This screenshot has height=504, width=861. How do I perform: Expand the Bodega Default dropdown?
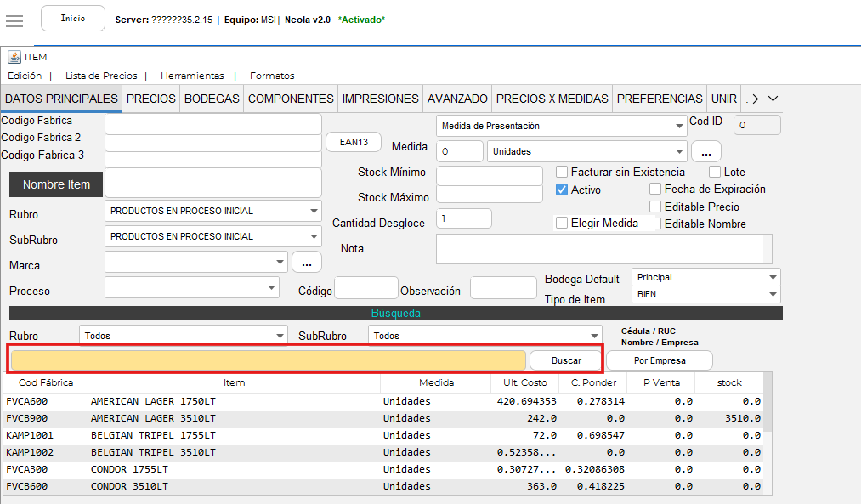[705, 277]
